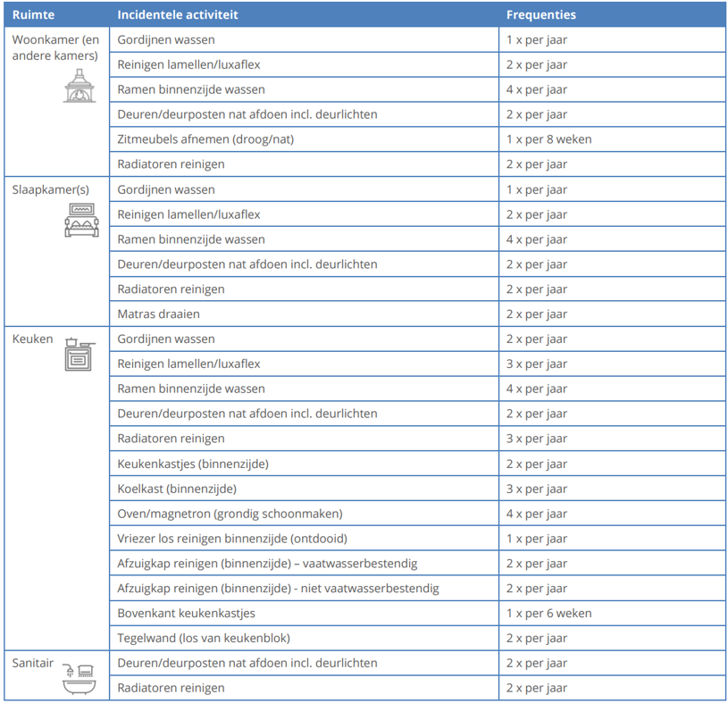The height and width of the screenshot is (703, 728).
Task: Select the Zitmeubels afnemen (droog/nat) row
Action: pos(205,139)
